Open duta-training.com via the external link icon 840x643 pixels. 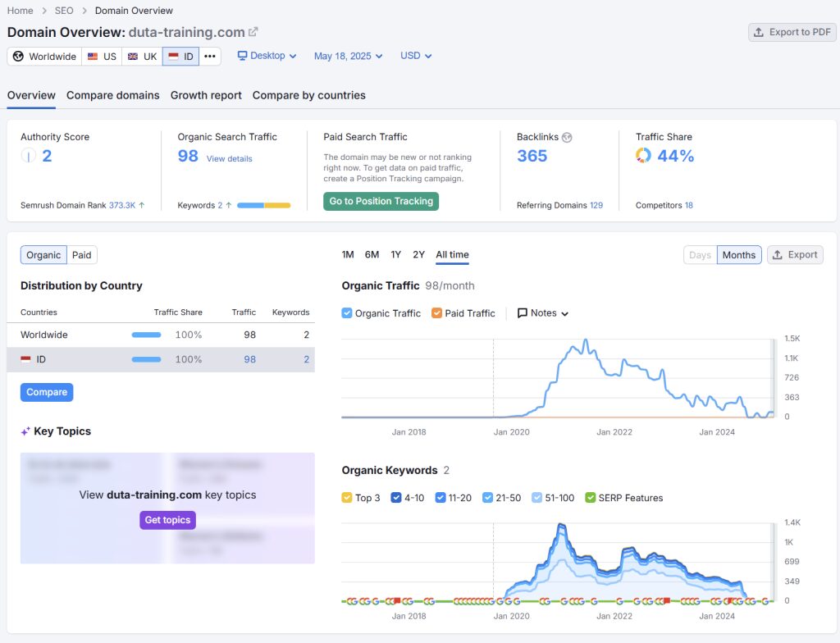pyautogui.click(x=253, y=32)
